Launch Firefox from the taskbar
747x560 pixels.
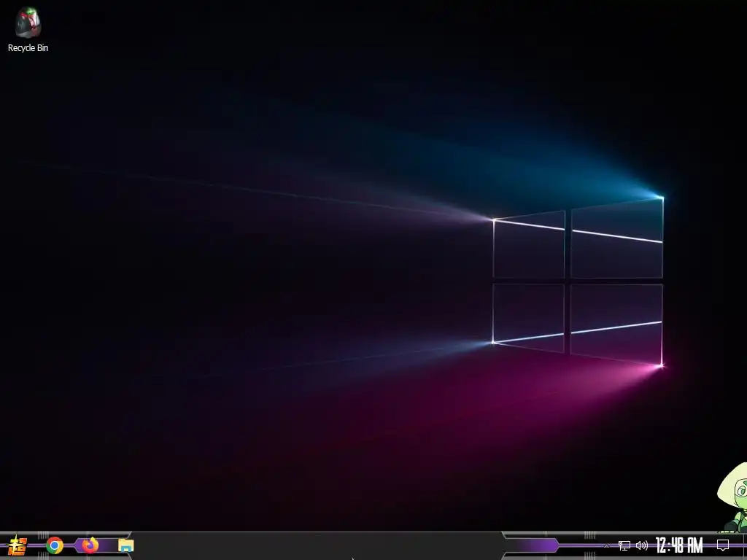click(x=90, y=545)
